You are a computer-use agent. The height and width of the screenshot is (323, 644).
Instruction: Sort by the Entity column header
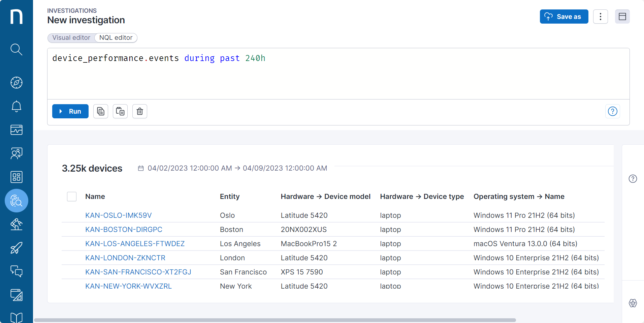[230, 197]
